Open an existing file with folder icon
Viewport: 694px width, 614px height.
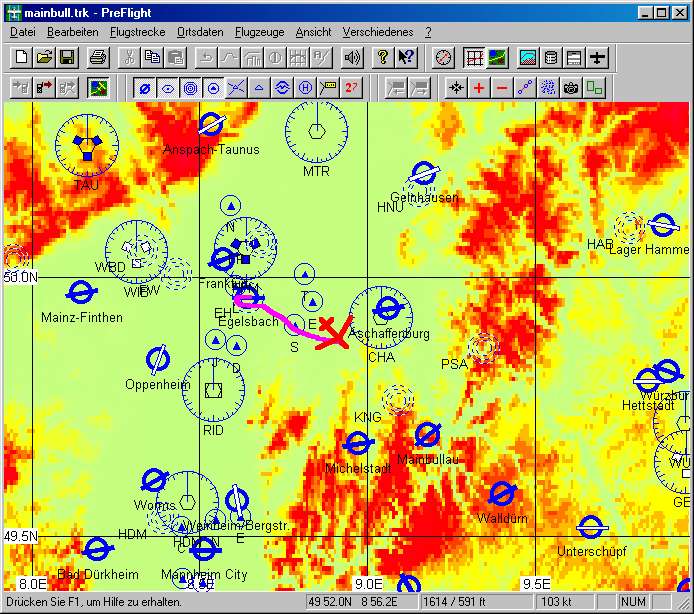[x=45, y=57]
